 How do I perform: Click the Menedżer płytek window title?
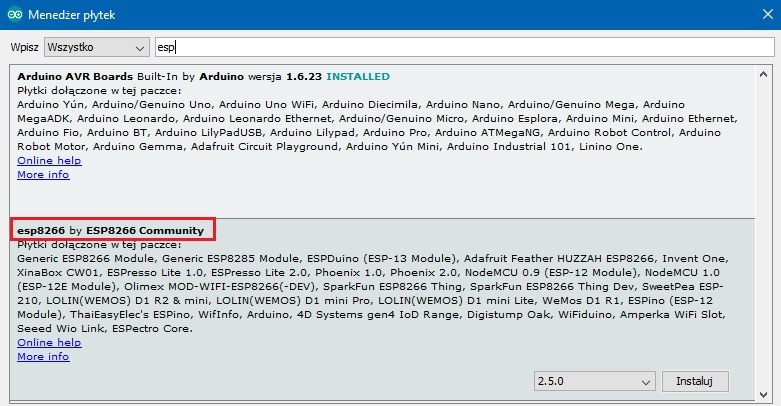tap(72, 15)
